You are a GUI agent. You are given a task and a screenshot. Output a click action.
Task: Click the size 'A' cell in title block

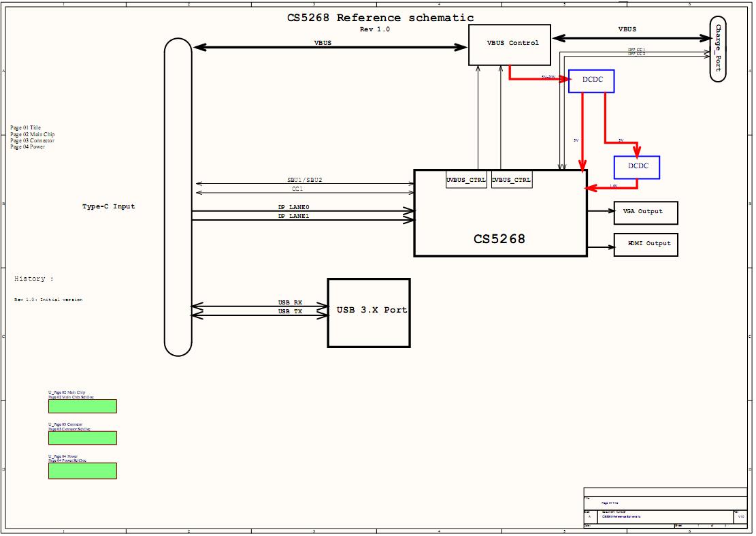point(589,517)
